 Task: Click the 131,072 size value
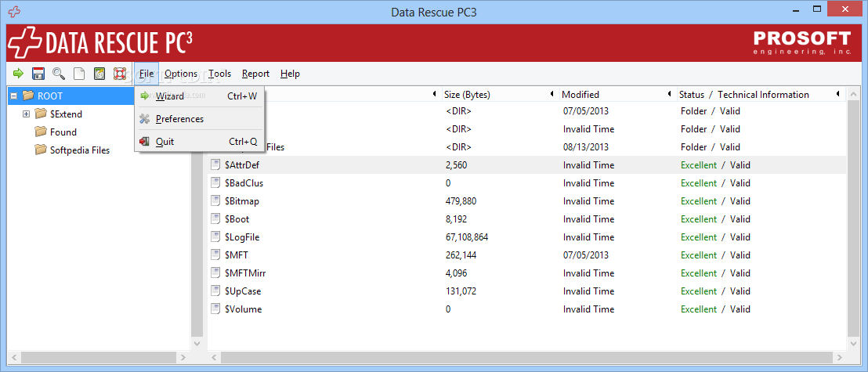(461, 291)
